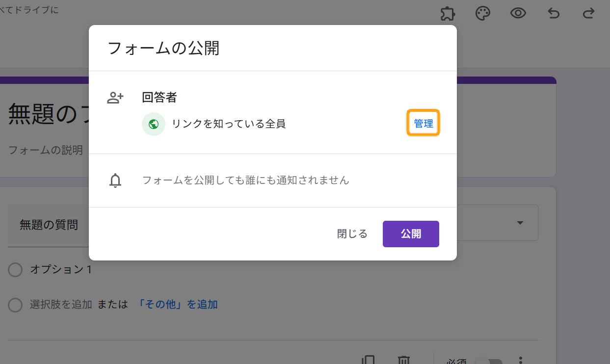Delete the question with the trash icon

coord(403,361)
